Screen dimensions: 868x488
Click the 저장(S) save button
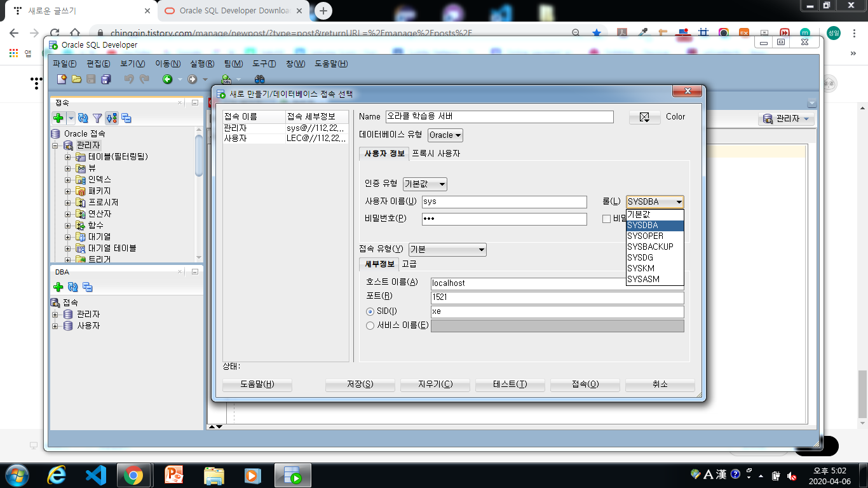(360, 384)
